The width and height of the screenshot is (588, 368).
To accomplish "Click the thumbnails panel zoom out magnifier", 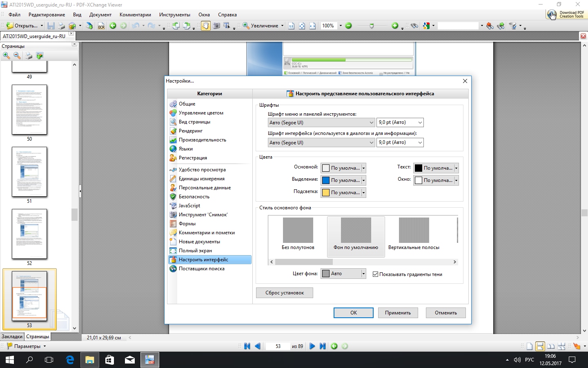I will [17, 56].
